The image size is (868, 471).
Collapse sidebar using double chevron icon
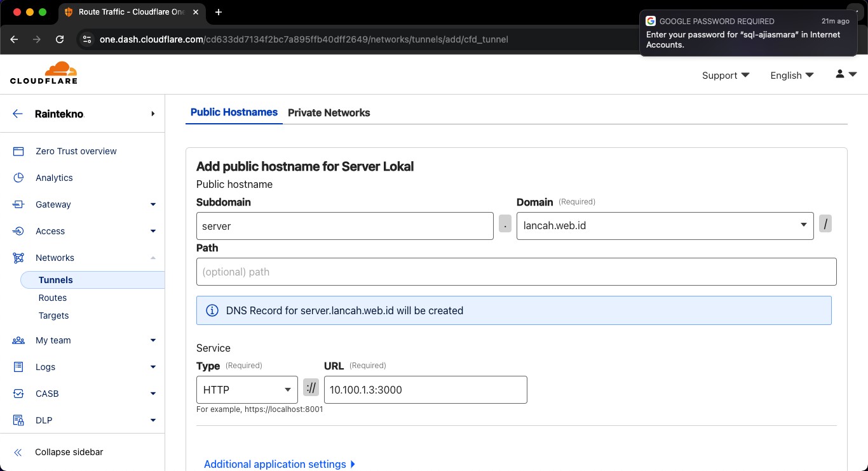pyautogui.click(x=18, y=452)
